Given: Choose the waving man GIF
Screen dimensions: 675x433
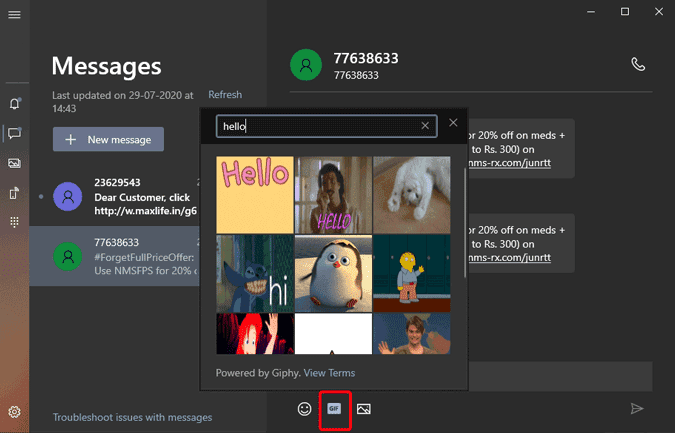Looking at the screenshot, I should (412, 334).
